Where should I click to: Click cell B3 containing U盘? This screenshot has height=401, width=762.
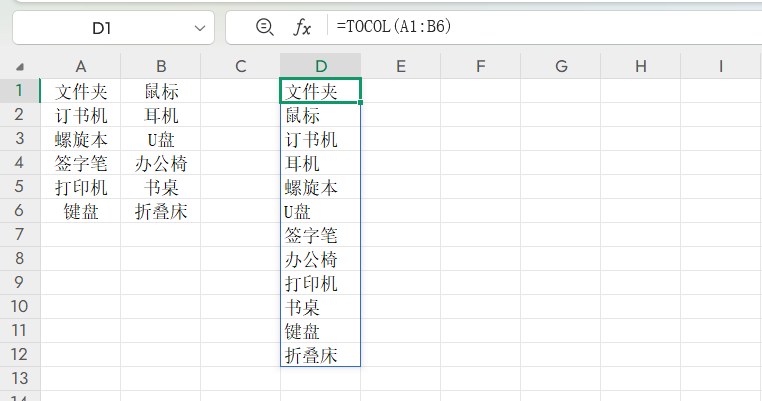coord(161,139)
